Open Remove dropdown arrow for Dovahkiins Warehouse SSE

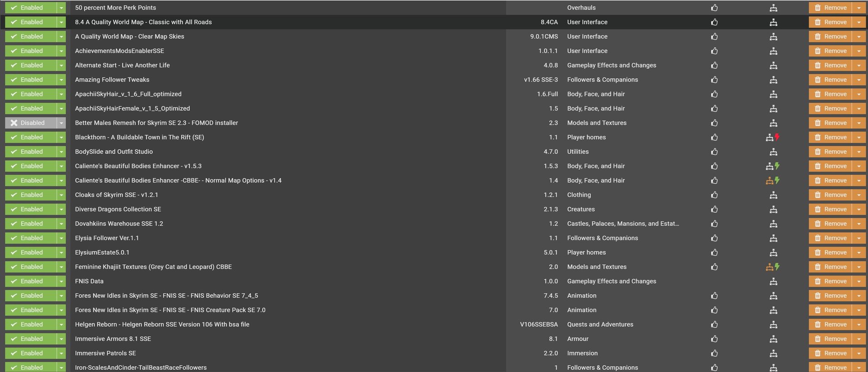click(859, 224)
